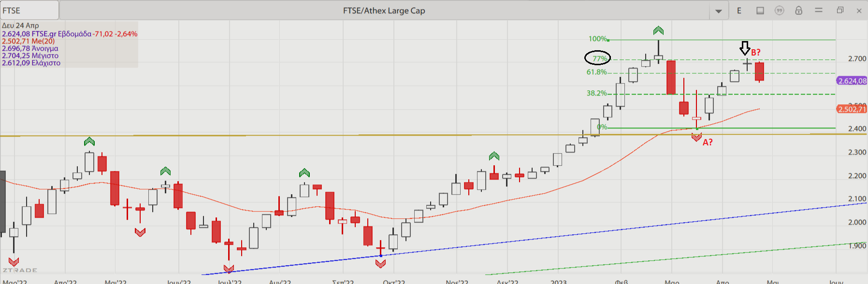This screenshot has width=868, height=284.
Task: Select the 100% Fibonacci level label
Action: pyautogui.click(x=597, y=39)
